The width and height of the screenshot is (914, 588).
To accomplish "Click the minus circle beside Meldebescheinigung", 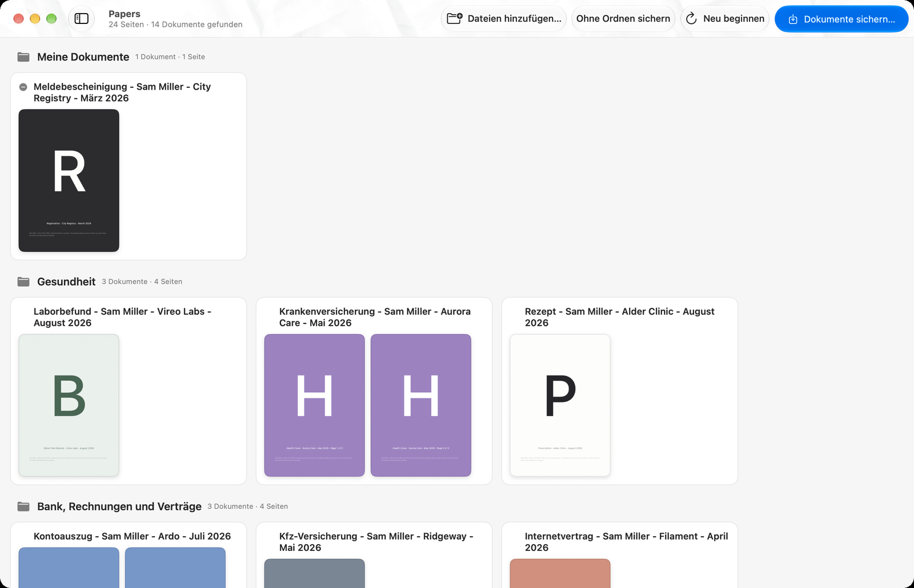I will coord(23,87).
